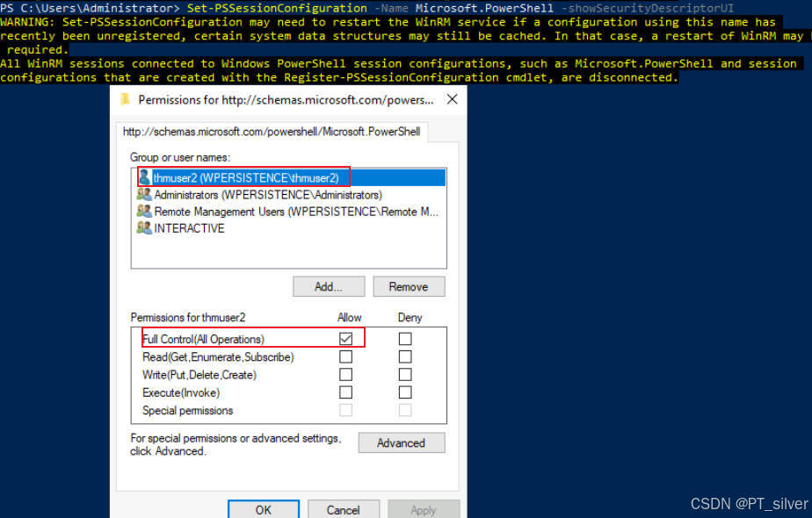812x518 pixels.
Task: Click the thmuser2 user icon
Action: point(145,177)
